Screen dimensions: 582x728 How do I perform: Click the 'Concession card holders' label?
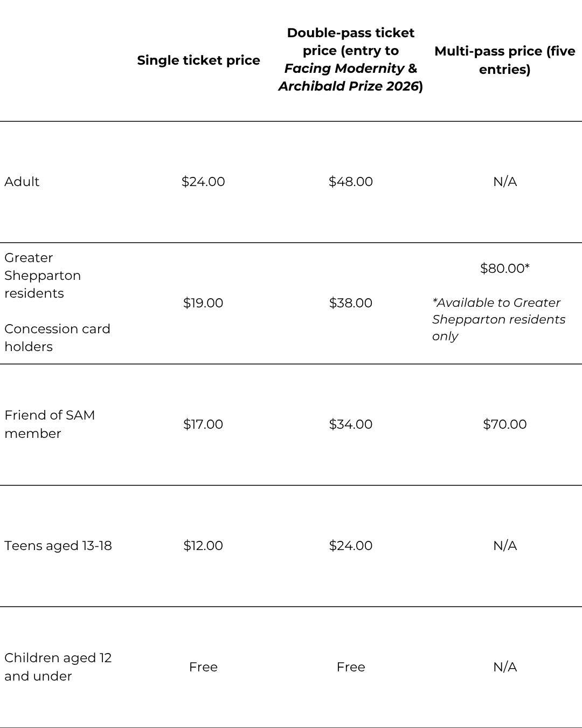(57, 338)
